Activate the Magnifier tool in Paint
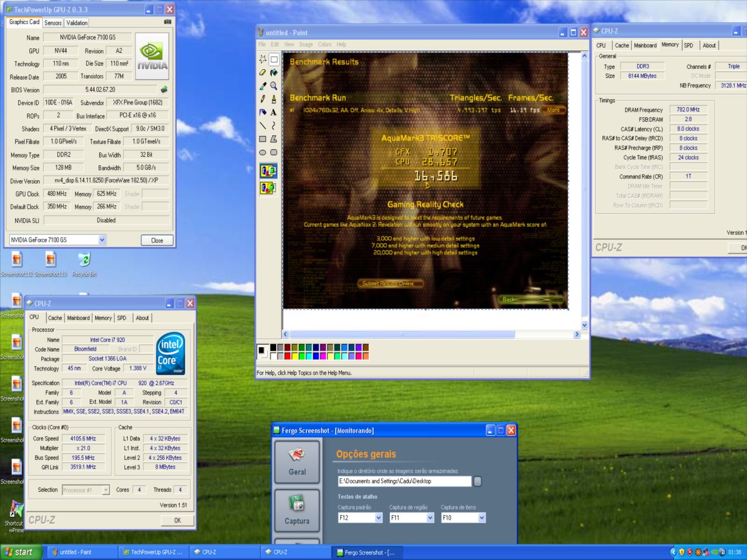747x560 pixels. [274, 86]
